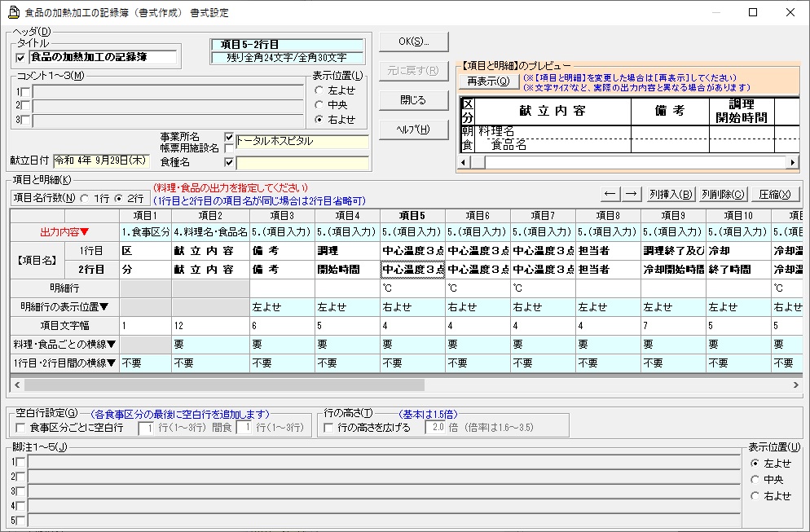Screen dimensions: 810x532
Task: Enable comment 3 checkbox
Action: click(24, 120)
